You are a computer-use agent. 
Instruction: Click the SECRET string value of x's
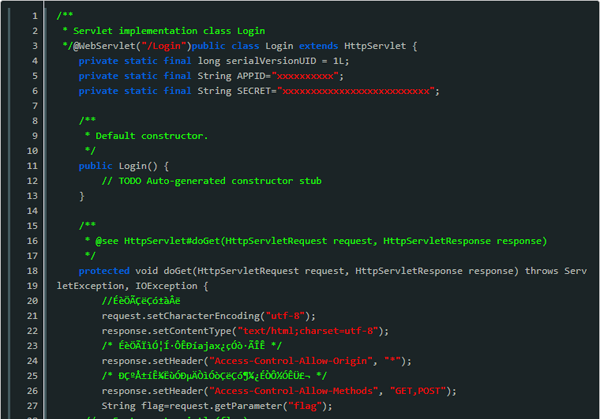point(358,91)
